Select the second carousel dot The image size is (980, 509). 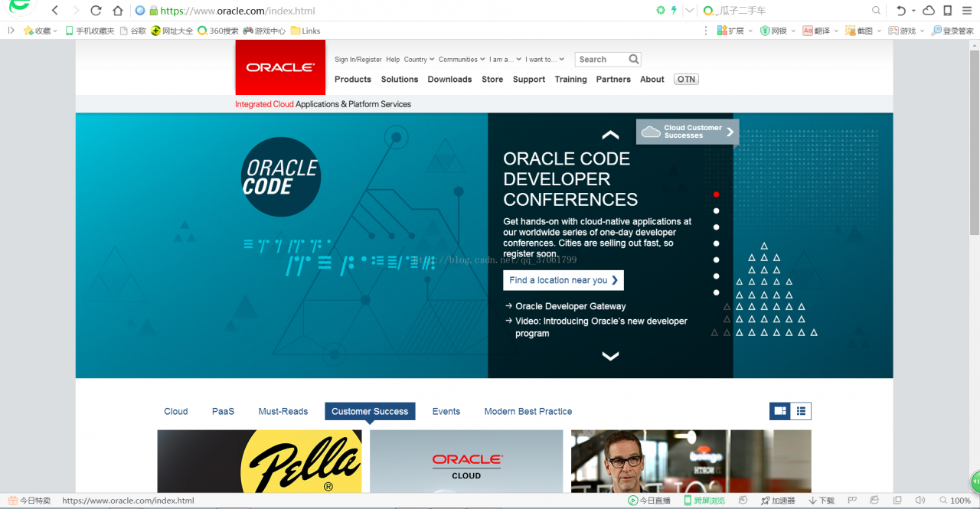point(716,210)
